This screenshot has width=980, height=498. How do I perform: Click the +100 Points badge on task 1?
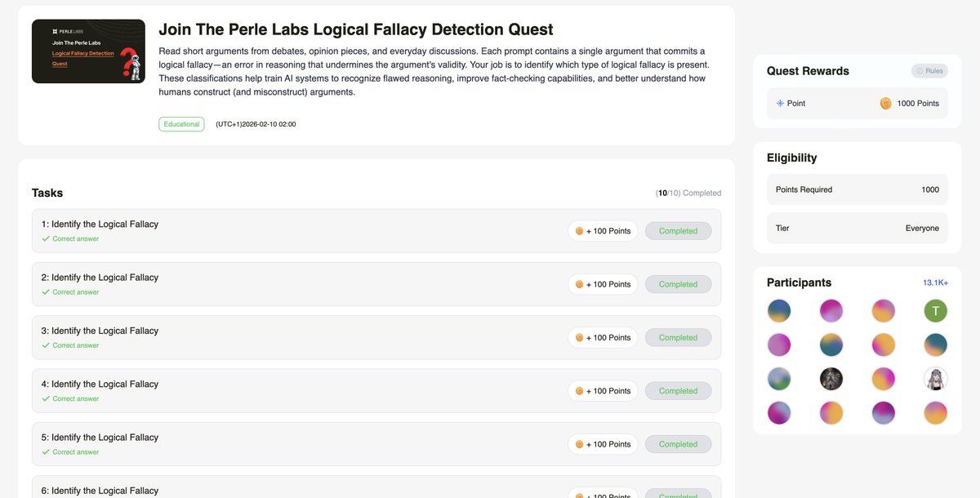[x=603, y=231]
